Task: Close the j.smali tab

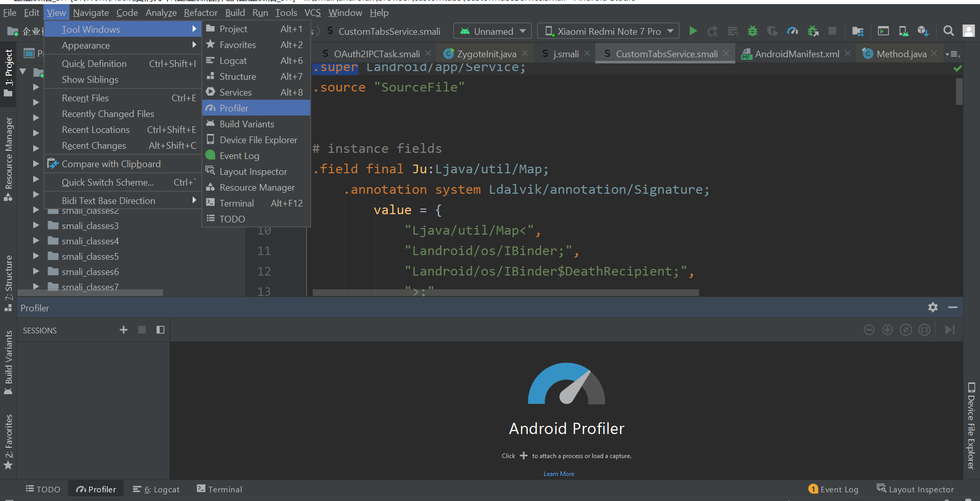Action: 587,53
